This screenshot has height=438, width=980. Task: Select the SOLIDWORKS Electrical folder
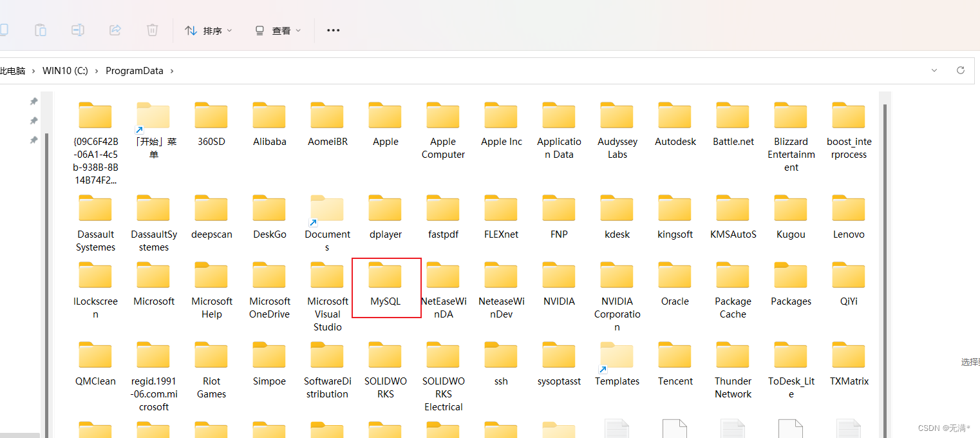pyautogui.click(x=443, y=377)
